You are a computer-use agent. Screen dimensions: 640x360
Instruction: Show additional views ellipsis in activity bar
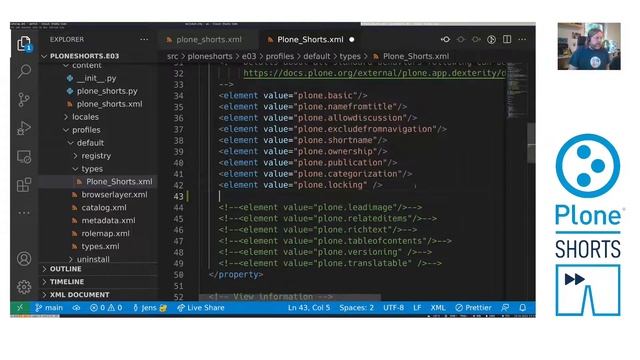click(24, 213)
